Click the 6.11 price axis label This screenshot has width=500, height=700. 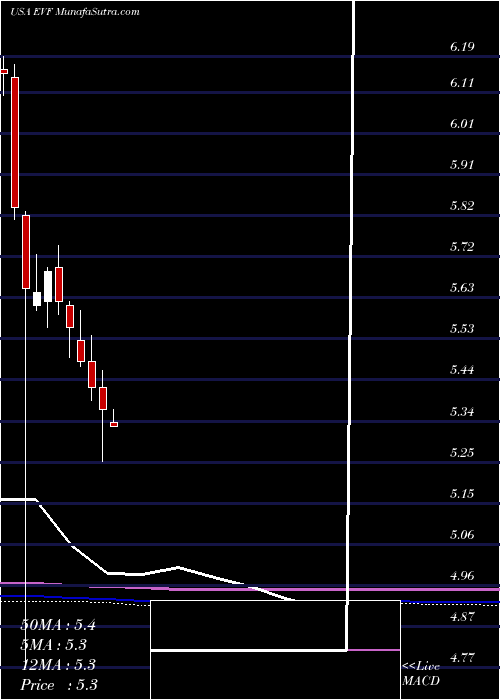pos(462,83)
